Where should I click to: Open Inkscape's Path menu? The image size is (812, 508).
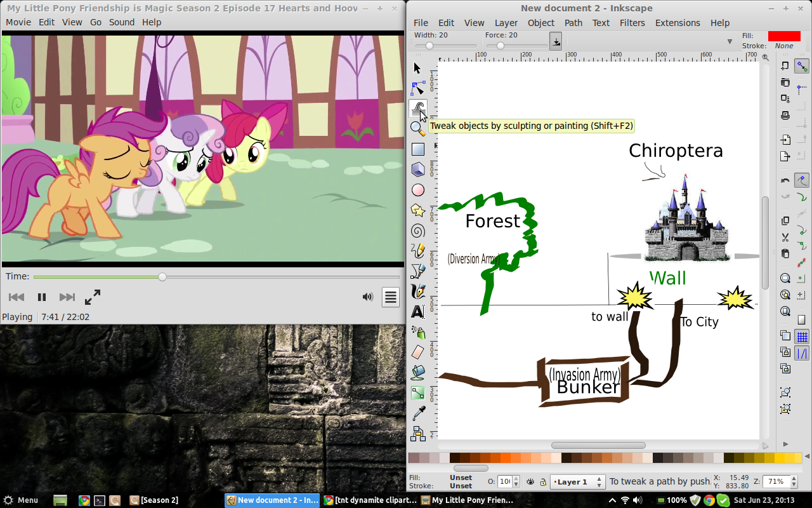[x=573, y=23]
